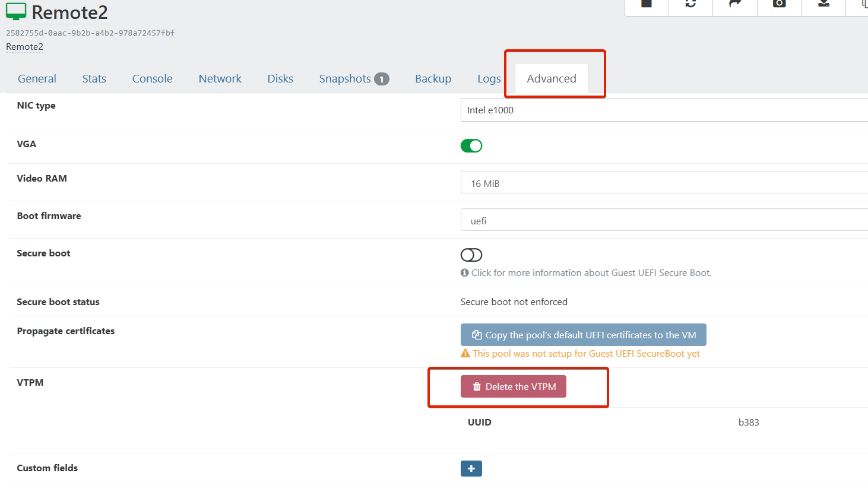This screenshot has height=492, width=868.
Task: Click the camera Snapshot icon in toolbar
Action: (779, 4)
